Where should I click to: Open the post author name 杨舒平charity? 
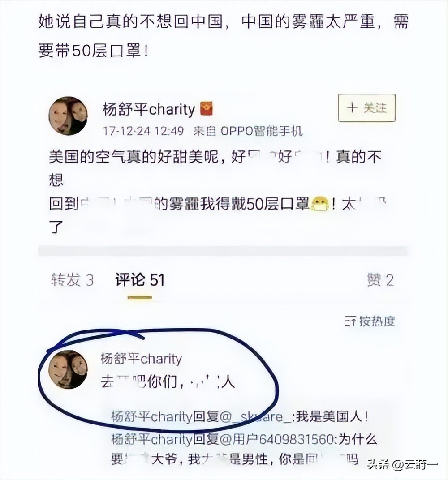point(149,109)
